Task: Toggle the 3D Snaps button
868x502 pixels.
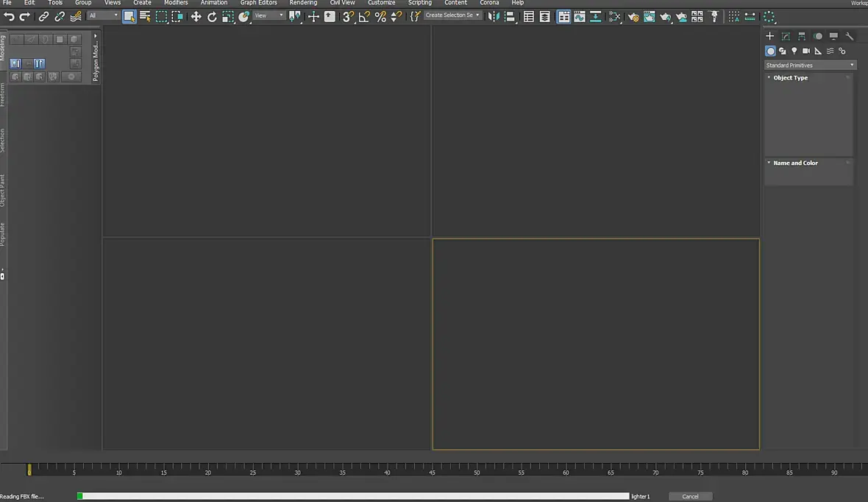Action: (x=348, y=17)
